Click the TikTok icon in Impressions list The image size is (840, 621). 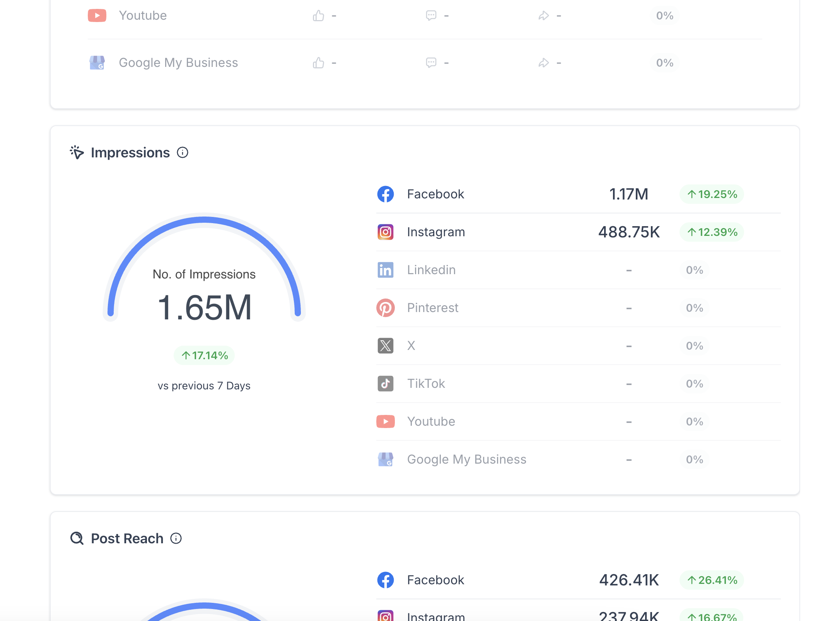[385, 384]
